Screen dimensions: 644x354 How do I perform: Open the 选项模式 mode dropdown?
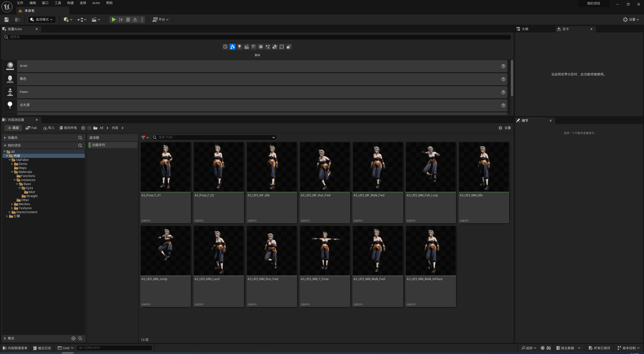pyautogui.click(x=42, y=20)
